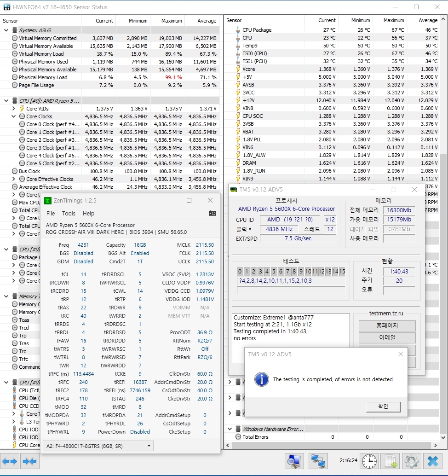Click the ZenTimings green Z logo icon
Viewport: 448px width, 476px height.
coord(48,201)
